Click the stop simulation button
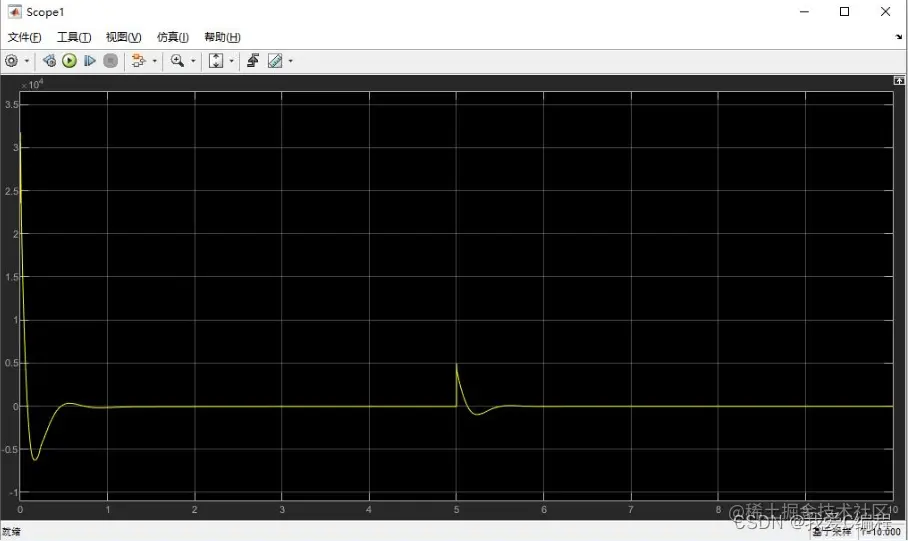 pyautogui.click(x=111, y=61)
